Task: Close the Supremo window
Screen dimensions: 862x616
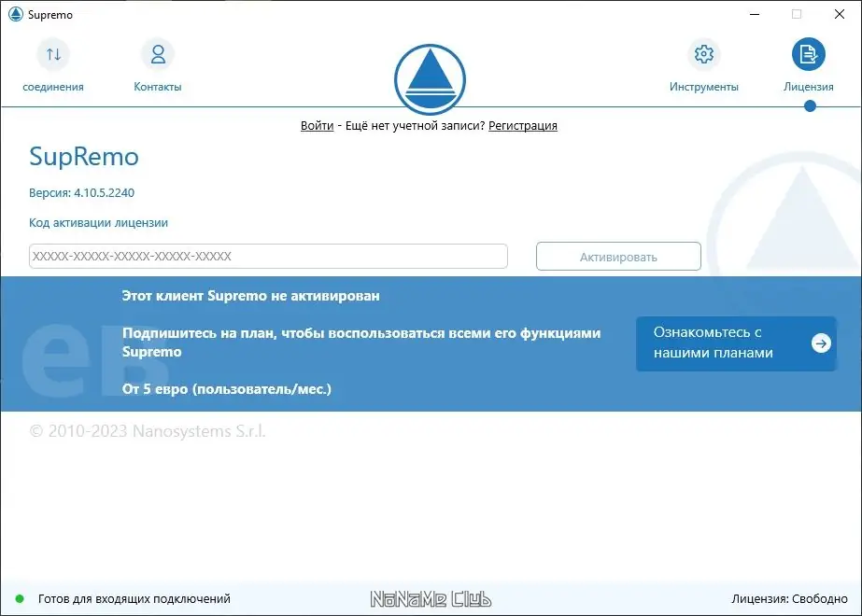Action: [x=840, y=14]
